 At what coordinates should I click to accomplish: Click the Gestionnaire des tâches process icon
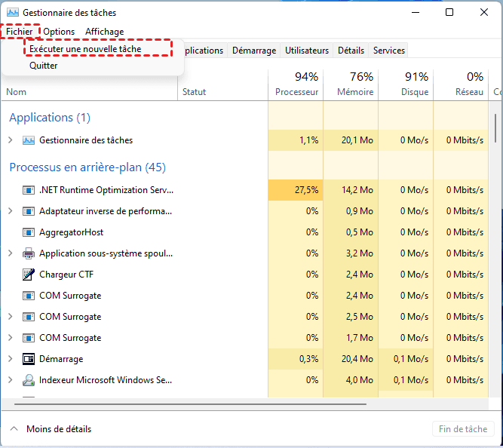tap(29, 140)
